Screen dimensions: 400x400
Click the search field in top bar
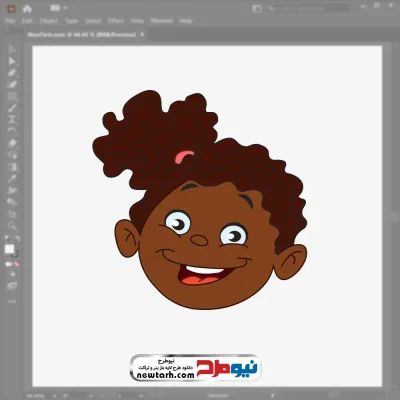(308, 9)
